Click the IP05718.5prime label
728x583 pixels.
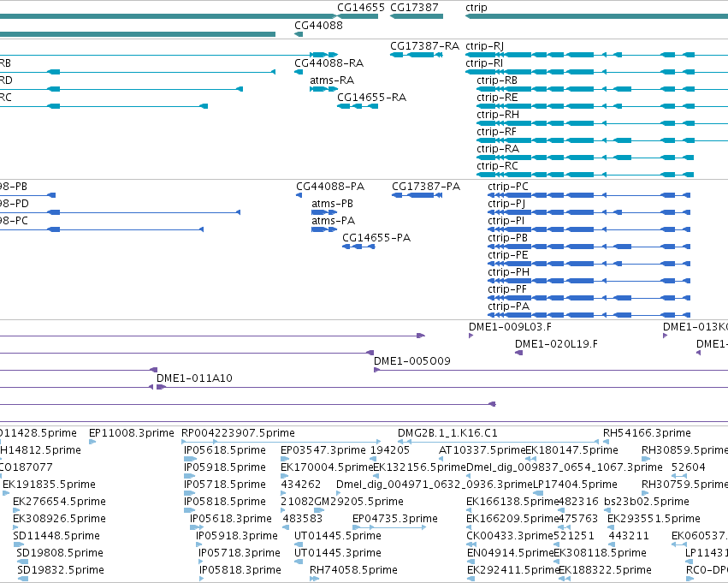click(x=225, y=485)
